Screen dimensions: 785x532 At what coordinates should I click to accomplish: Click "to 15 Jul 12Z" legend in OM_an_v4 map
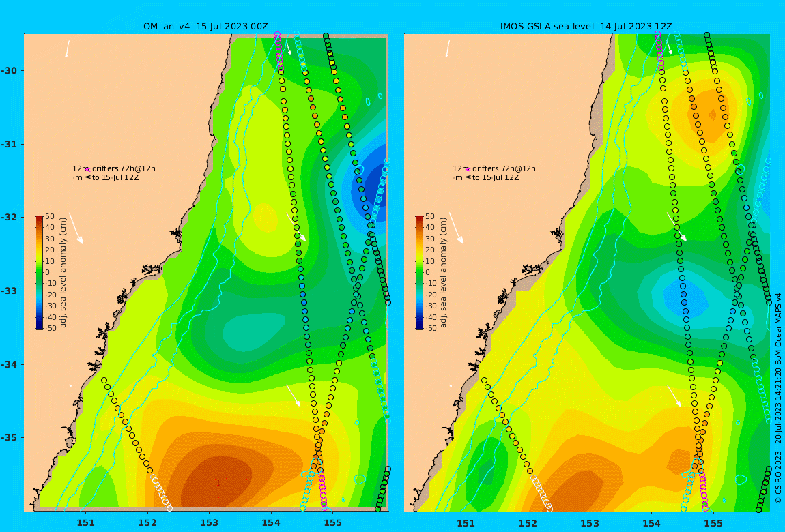[x=115, y=177]
